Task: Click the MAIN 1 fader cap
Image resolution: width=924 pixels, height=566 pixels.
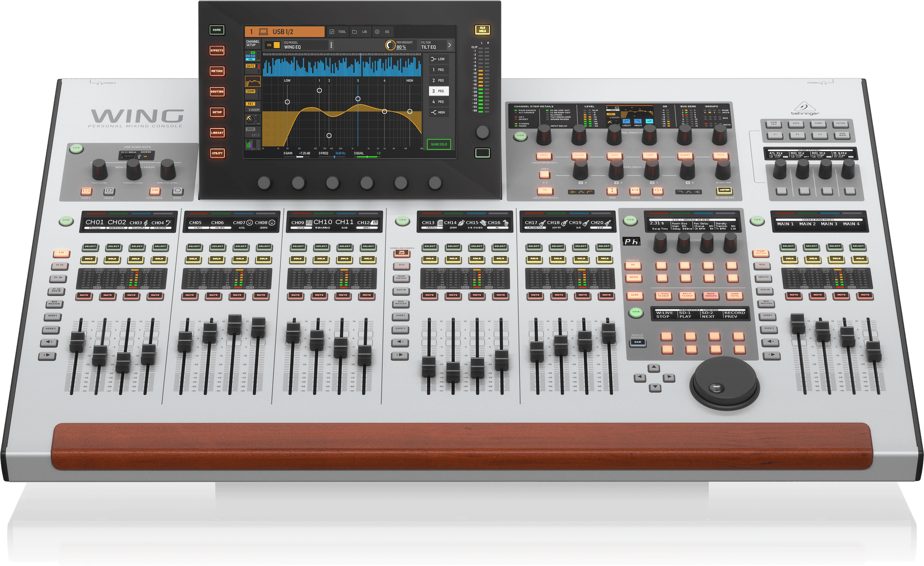Action: pos(798,323)
